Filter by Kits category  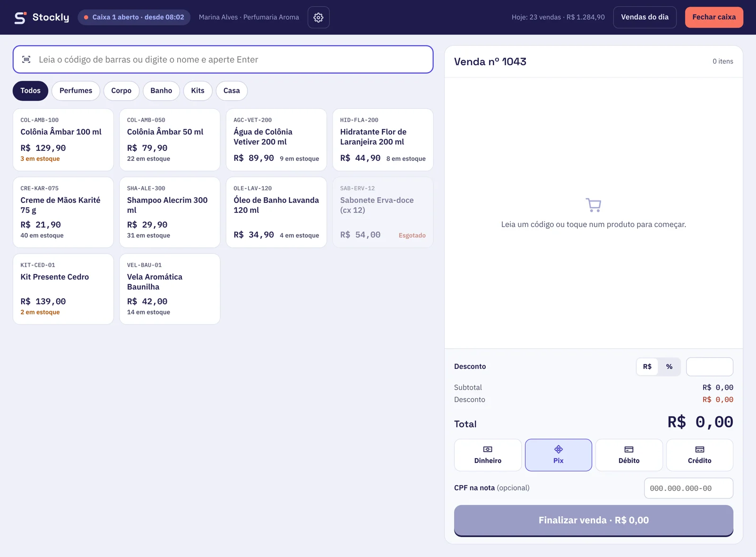coord(198,91)
